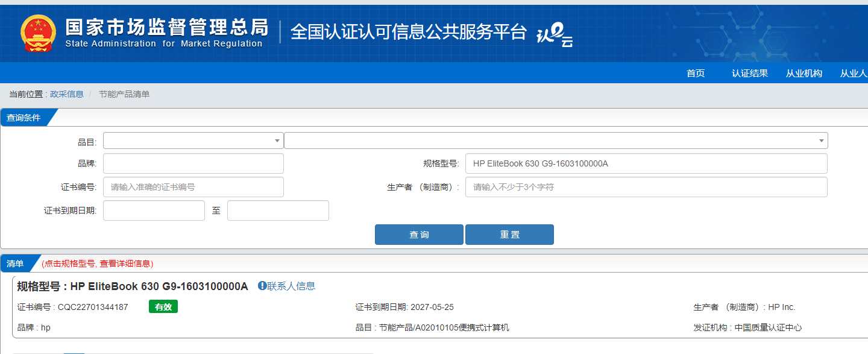The image size is (868, 354).
Task: Click the green 有效 status badge
Action: coord(163,307)
